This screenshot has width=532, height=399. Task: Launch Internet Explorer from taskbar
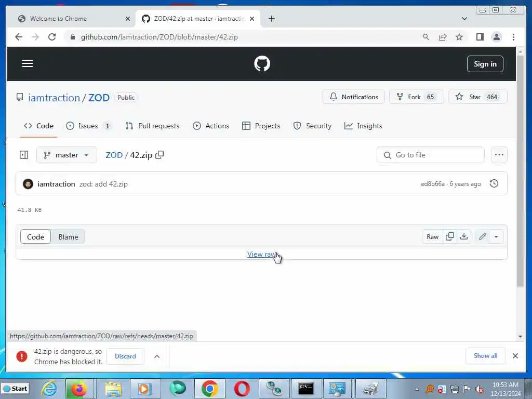[49, 389]
